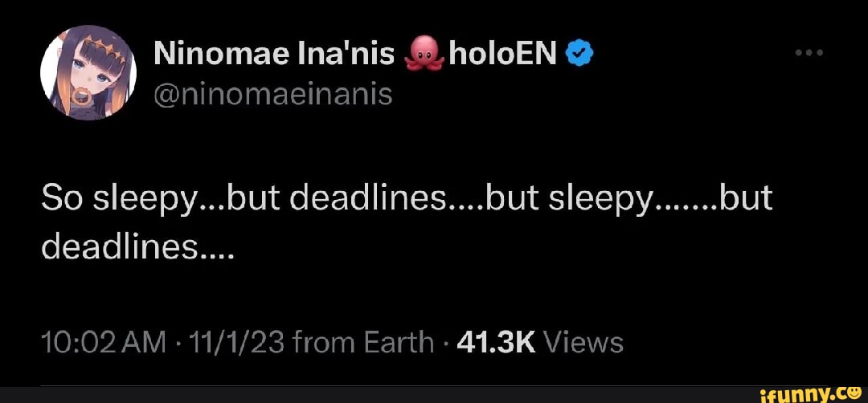Click the "from Earth" location text
This screenshot has height=403, width=868.
(x=363, y=343)
